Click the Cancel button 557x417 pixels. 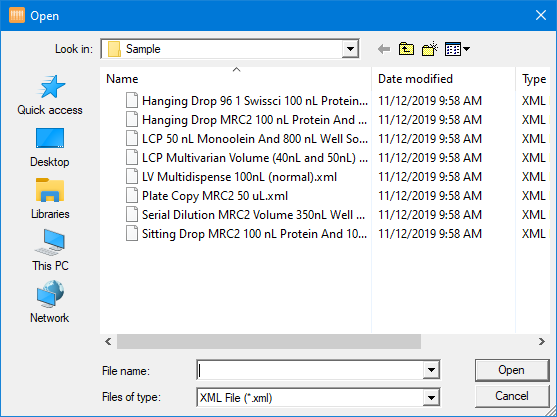tap(512, 396)
